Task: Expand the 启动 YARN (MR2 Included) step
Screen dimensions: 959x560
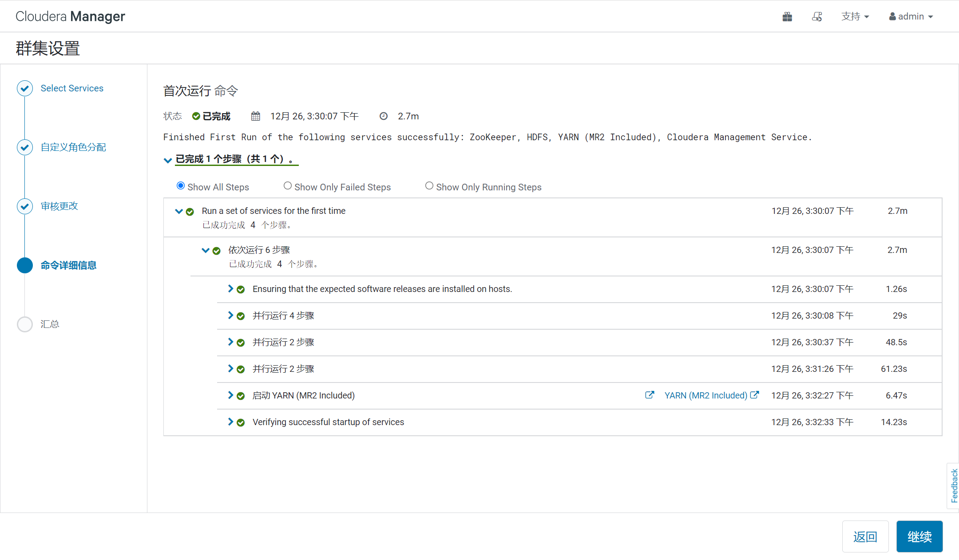Action: point(230,395)
